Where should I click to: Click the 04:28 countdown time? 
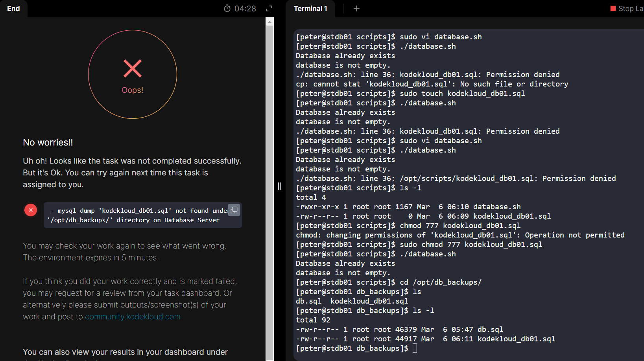coord(245,9)
